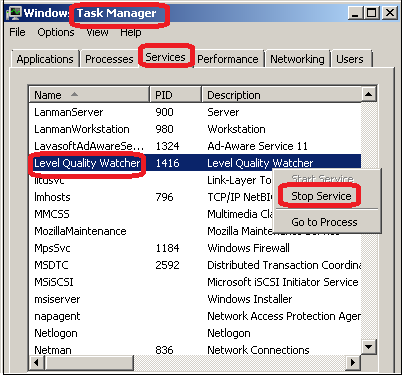Select the LanmanWorkstation service row
Screen dimensions: 406x378
pos(195,129)
